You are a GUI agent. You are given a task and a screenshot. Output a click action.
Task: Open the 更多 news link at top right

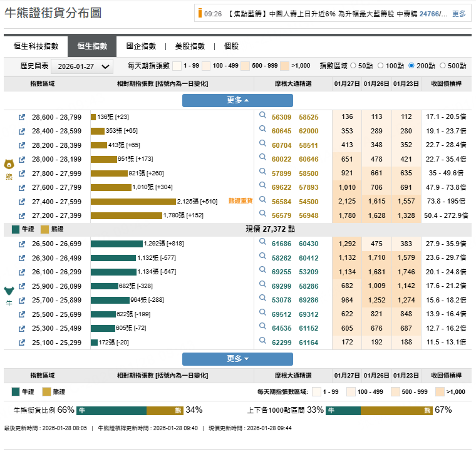tap(459, 14)
